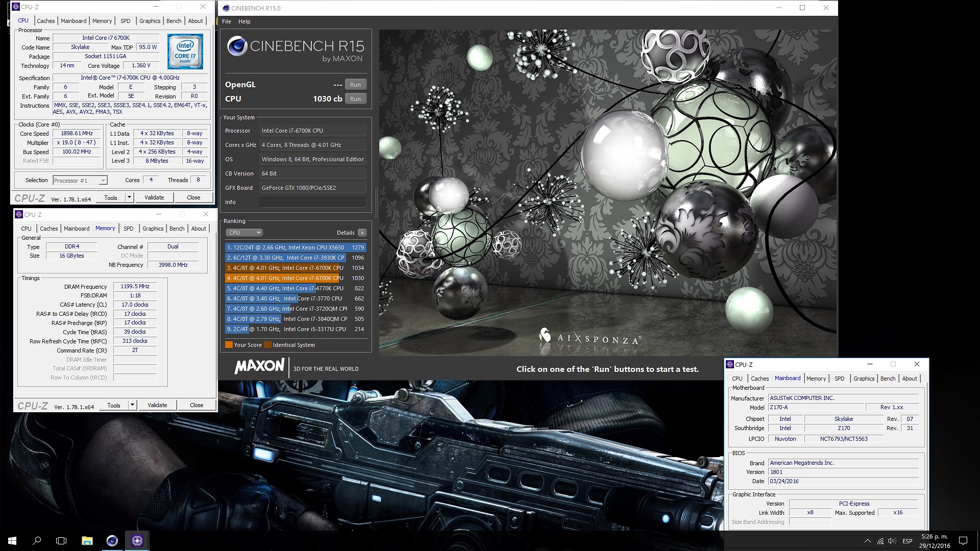Open the volume tray icon
Image resolution: width=980 pixels, height=551 pixels.
[x=892, y=541]
